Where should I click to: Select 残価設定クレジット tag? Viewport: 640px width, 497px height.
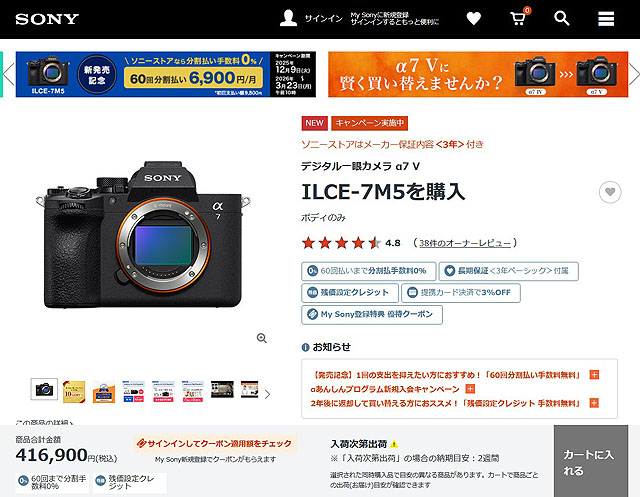click(350, 293)
